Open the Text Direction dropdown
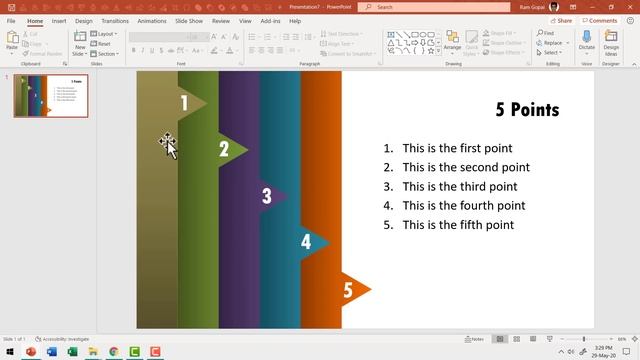Screen dimensions: 640x360 pyautogui.click(x=342, y=34)
